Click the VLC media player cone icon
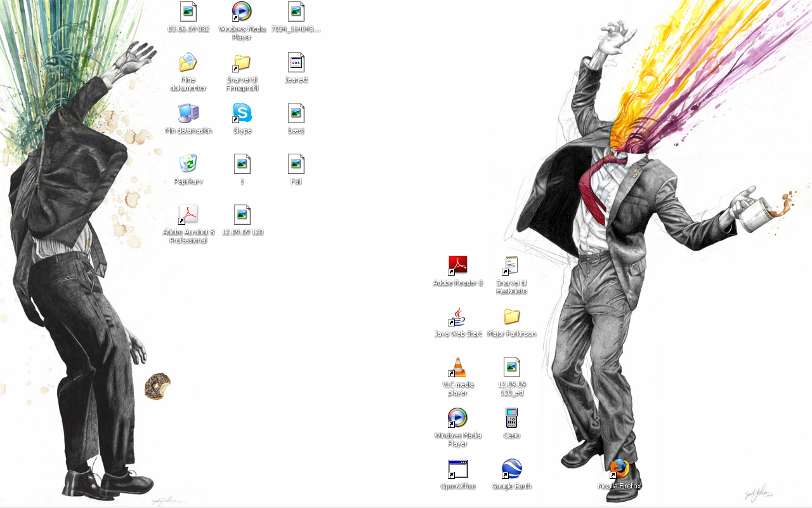The height and width of the screenshot is (508, 812). pyautogui.click(x=457, y=367)
